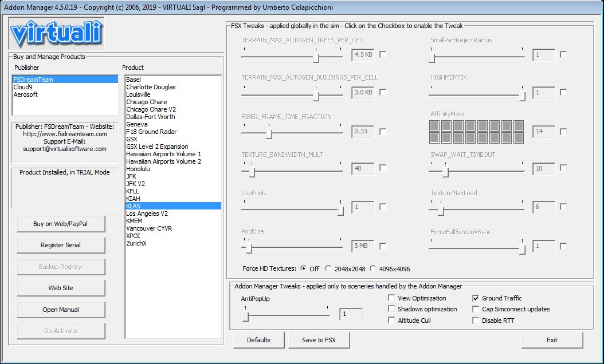This screenshot has width=604, height=364.
Task: Select Cloud9 publisher
Action: [x=65, y=87]
